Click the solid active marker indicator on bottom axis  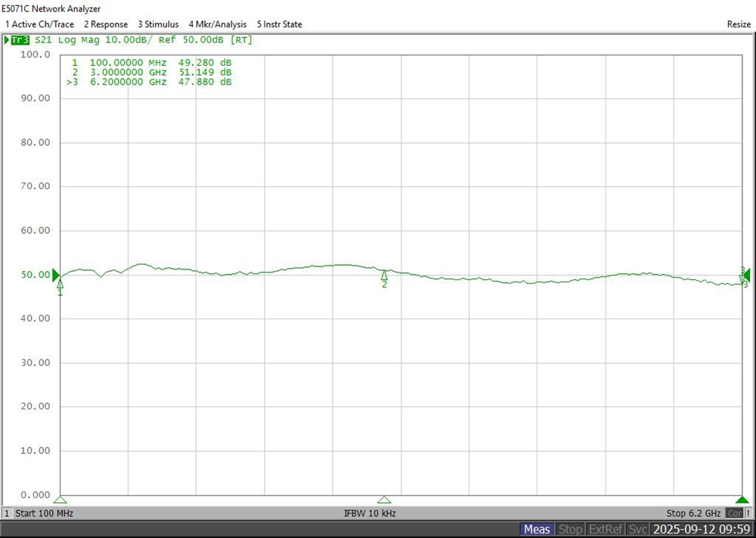pyautogui.click(x=742, y=500)
